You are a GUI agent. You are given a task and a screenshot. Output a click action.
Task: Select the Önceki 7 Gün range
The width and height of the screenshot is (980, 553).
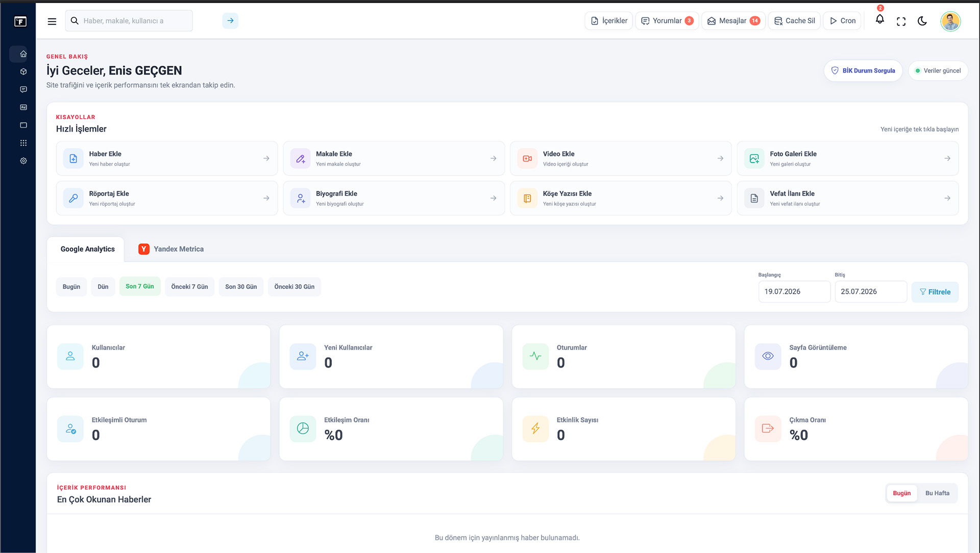[189, 287]
